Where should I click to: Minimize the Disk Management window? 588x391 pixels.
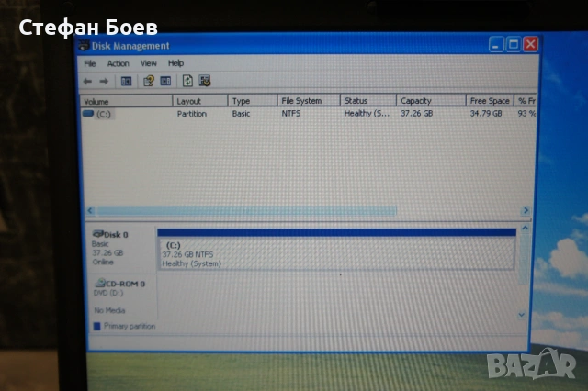coord(496,45)
